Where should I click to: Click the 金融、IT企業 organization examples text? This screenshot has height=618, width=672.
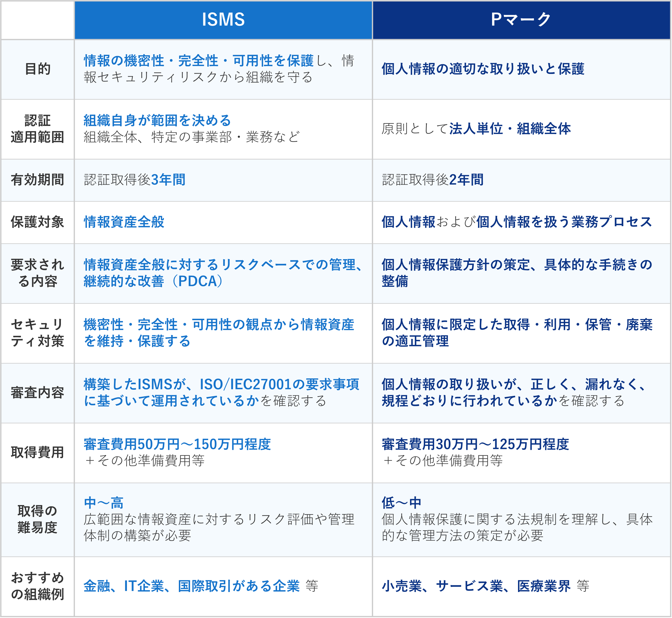click(191, 586)
